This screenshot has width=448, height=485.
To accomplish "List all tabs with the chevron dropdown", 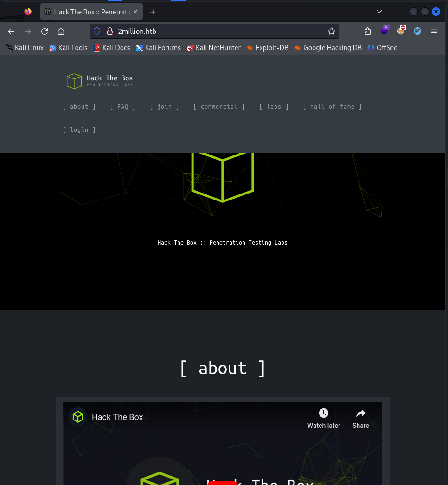I will click(x=379, y=12).
